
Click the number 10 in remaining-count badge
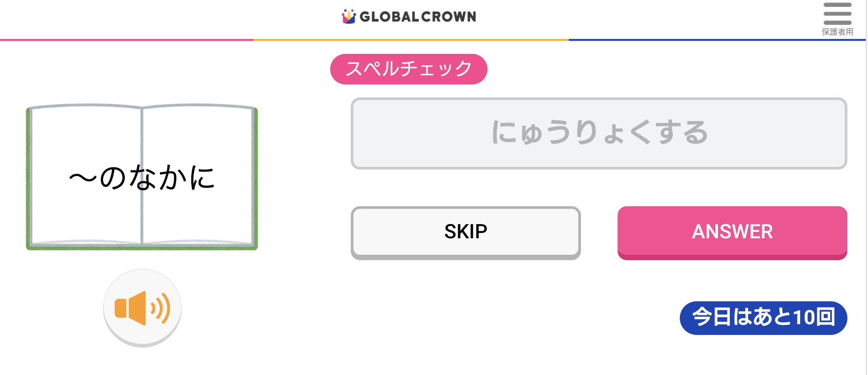pos(804,318)
